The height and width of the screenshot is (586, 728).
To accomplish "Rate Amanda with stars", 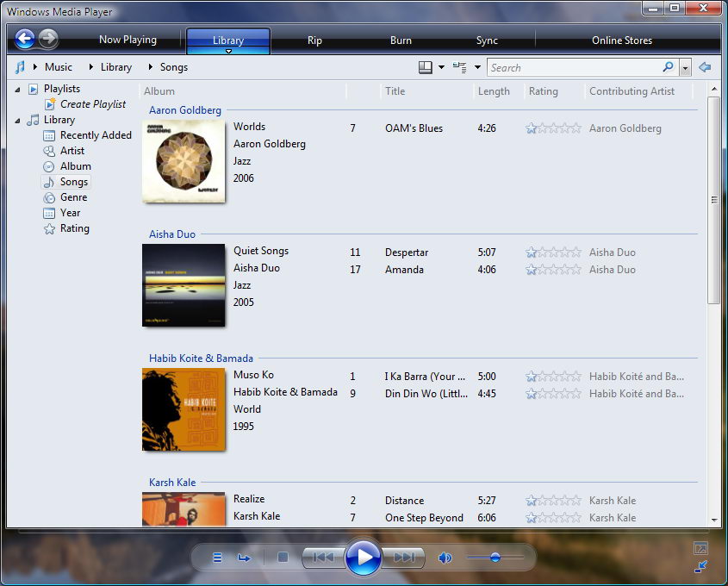I will (553, 270).
